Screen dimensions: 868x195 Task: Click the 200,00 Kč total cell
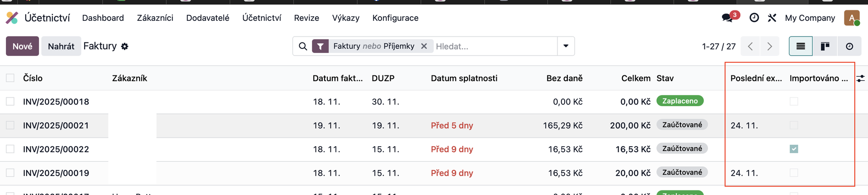coord(630,125)
